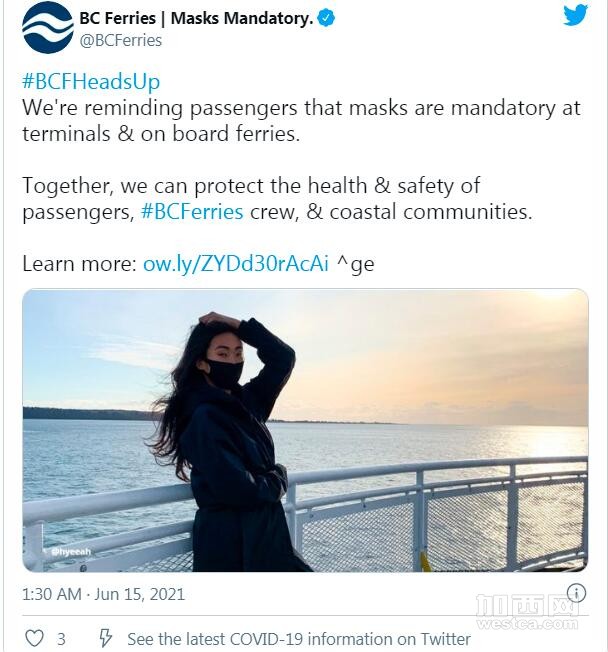The image size is (608, 652).
Task: Click the Jun 15, 2021 date
Action: [139, 594]
